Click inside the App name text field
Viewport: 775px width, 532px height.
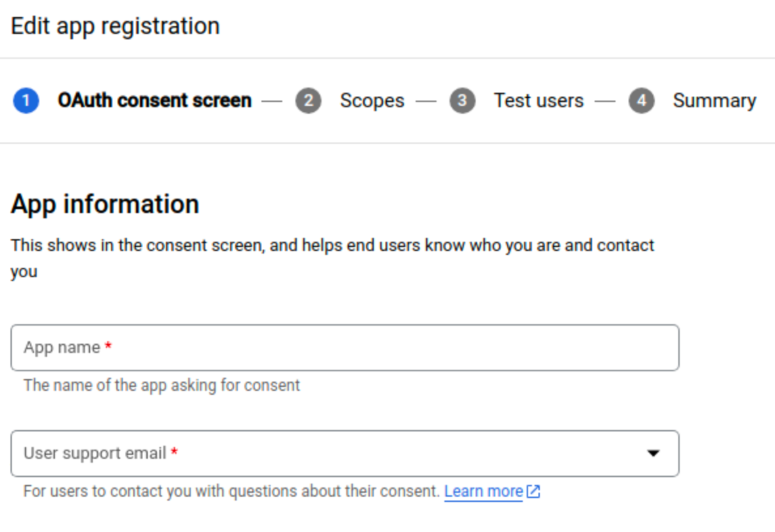pyautogui.click(x=344, y=347)
